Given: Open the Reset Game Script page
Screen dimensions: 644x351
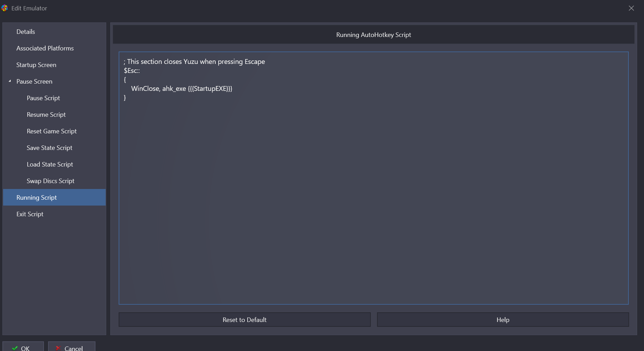Looking at the screenshot, I should coord(54,131).
